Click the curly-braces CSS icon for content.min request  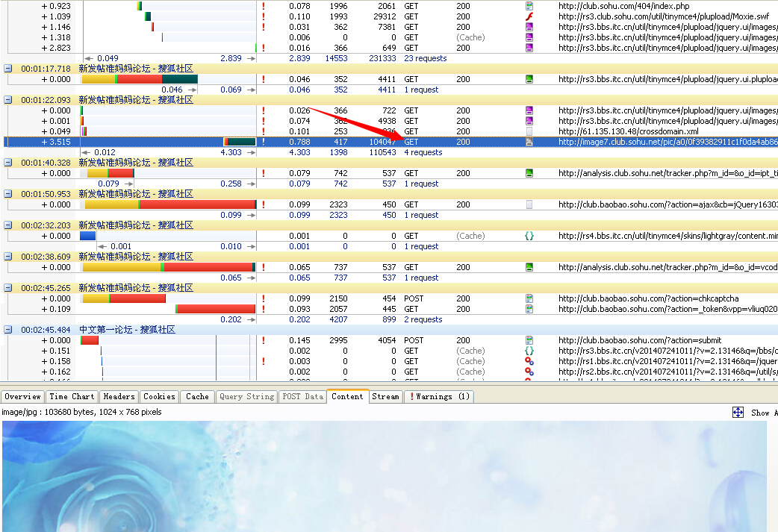pyautogui.click(x=529, y=236)
